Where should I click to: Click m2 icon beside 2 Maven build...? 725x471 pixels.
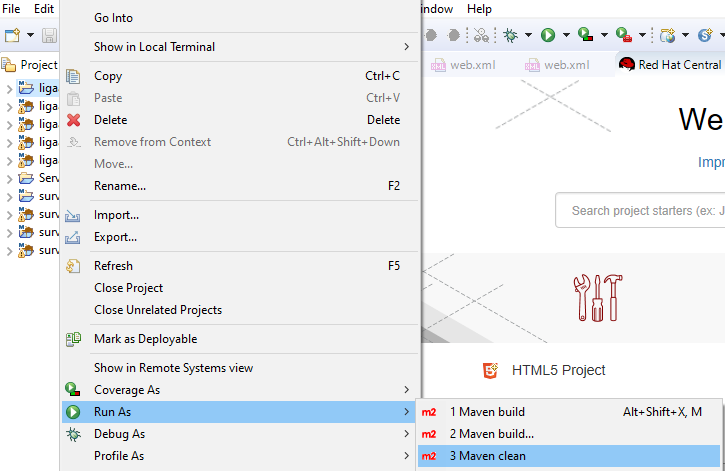click(x=429, y=434)
